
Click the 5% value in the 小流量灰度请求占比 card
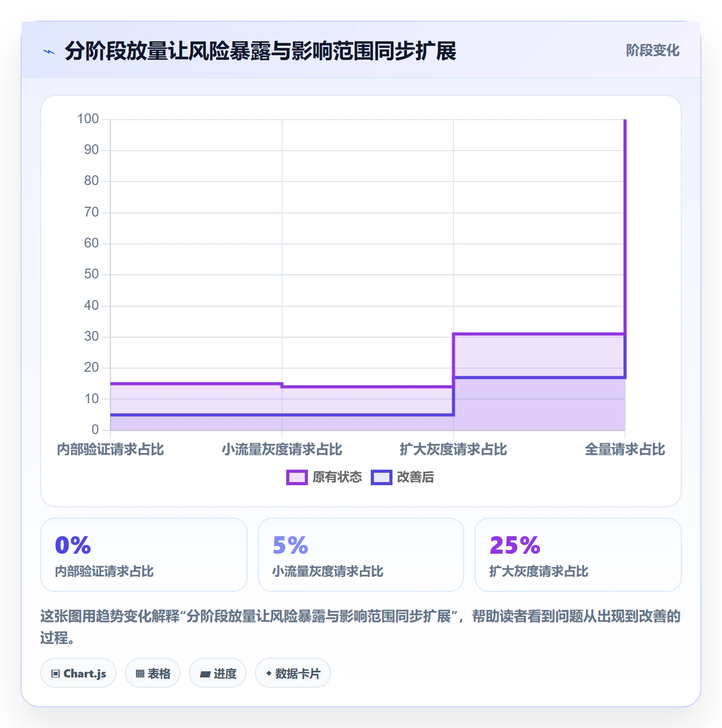pos(290,545)
